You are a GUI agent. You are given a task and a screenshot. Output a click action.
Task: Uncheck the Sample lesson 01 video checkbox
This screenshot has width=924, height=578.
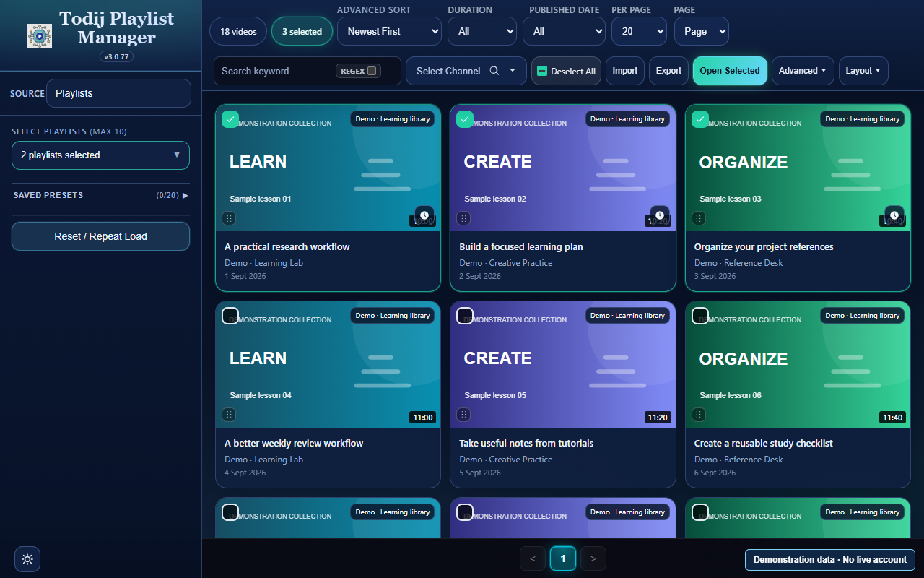[230, 119]
